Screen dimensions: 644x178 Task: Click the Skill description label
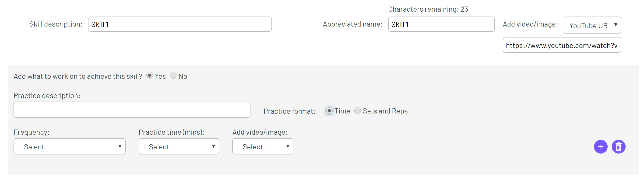pos(56,24)
